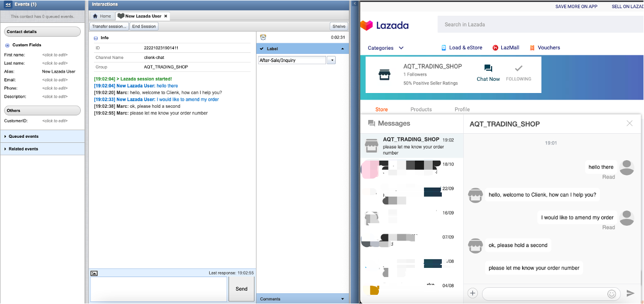Click the Shelve button
Image resolution: width=644 pixels, height=304 pixels.
(x=339, y=26)
